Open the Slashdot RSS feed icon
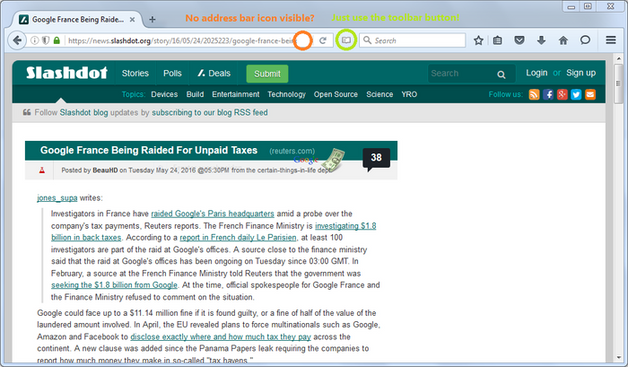This screenshot has width=628, height=367. click(534, 95)
